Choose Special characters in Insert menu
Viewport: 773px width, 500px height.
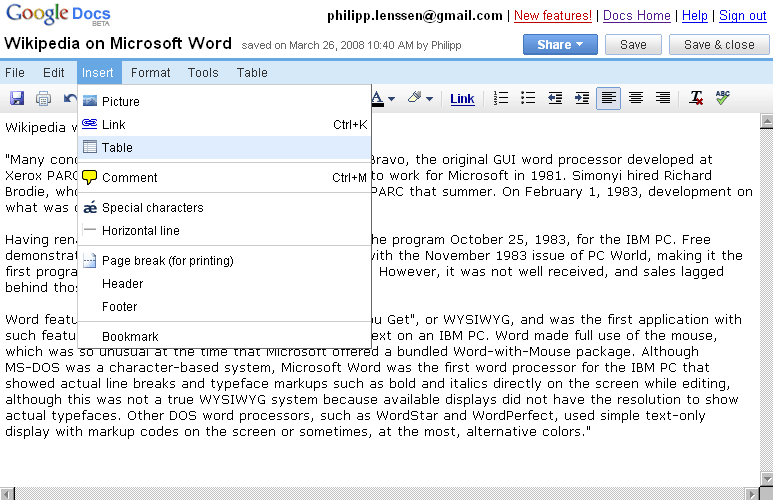point(152,208)
